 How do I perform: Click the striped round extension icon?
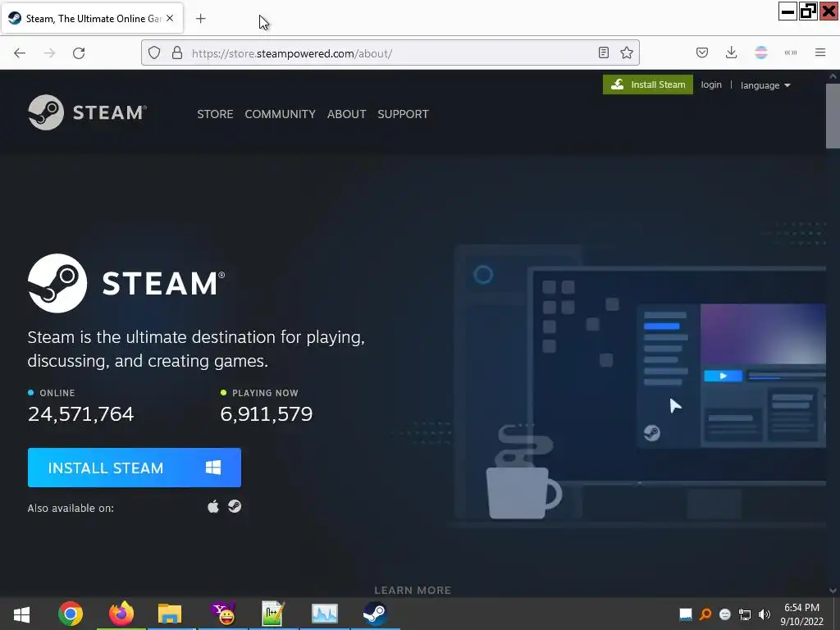click(x=761, y=52)
